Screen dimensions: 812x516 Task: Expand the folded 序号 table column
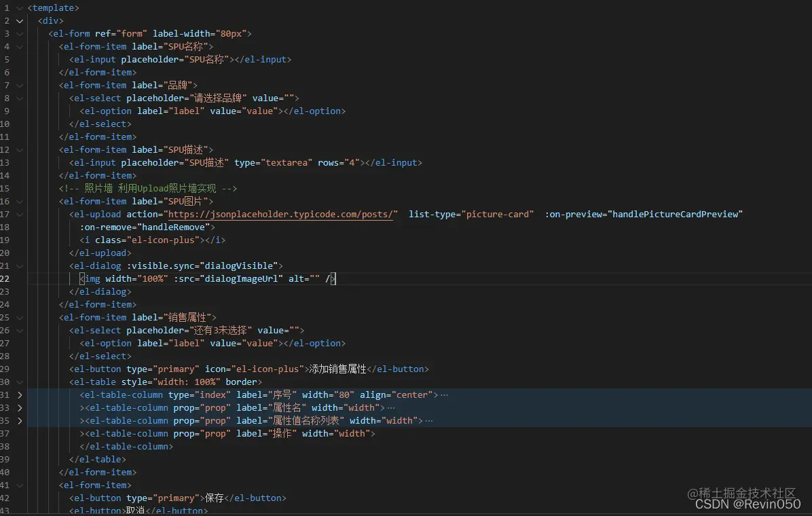[20, 395]
